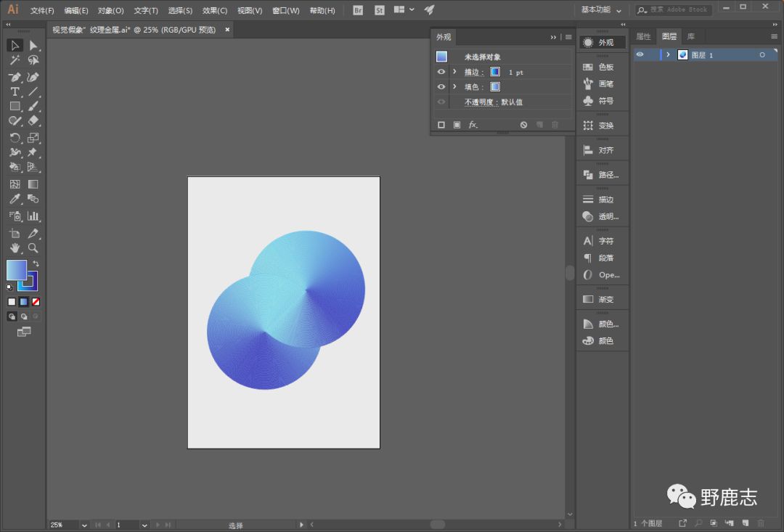Toggle visibility of 描边 stroke attribute
Image resolution: width=784 pixels, height=532 pixels.
[441, 72]
